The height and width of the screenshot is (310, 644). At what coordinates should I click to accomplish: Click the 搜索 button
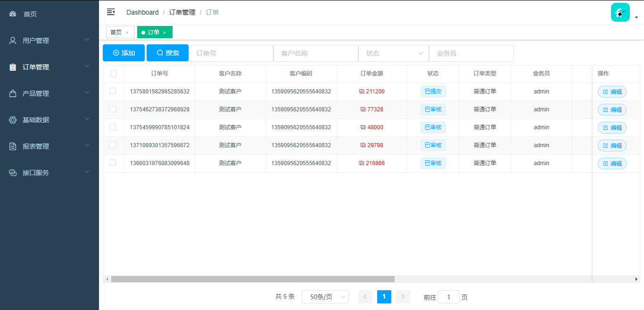tap(167, 53)
